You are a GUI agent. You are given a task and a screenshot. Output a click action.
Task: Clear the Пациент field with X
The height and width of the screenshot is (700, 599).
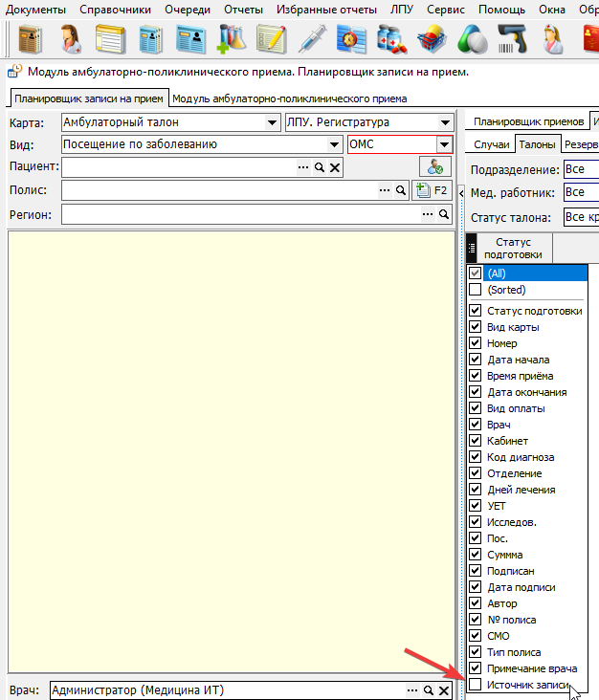point(335,167)
